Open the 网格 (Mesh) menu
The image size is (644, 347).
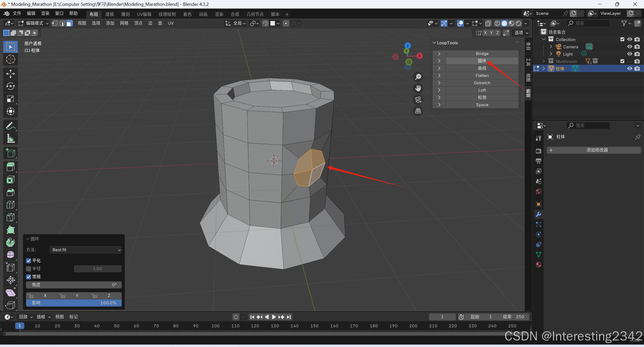[x=124, y=23]
